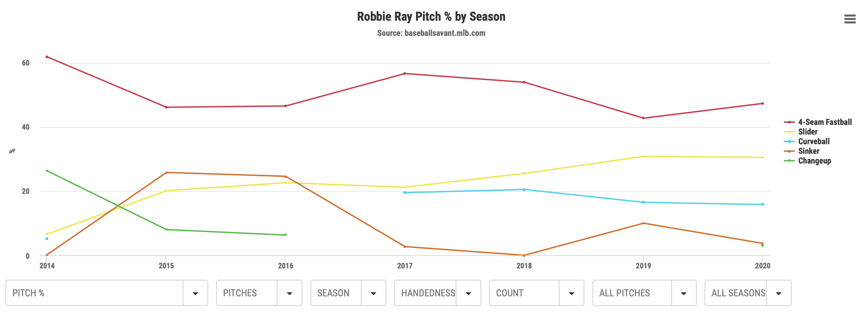Click the Changeup legend marker icon
The width and height of the screenshot is (868, 316).
pyautogui.click(x=789, y=161)
